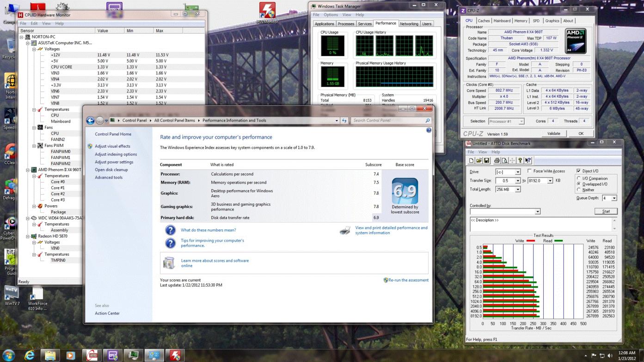Viewport: 644px width, 362px height.
Task: Open Windows Explorer folder from taskbar
Action: 50,355
